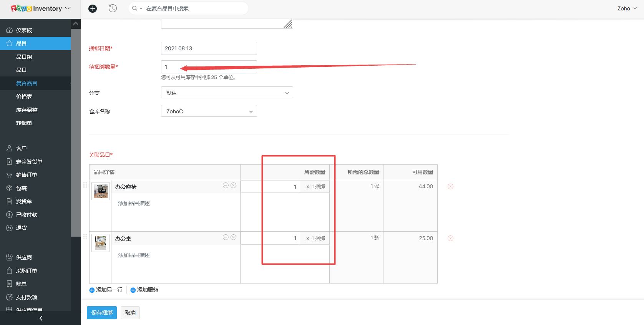
Task: Collapse the left sidebar with arrow
Action: point(41,318)
